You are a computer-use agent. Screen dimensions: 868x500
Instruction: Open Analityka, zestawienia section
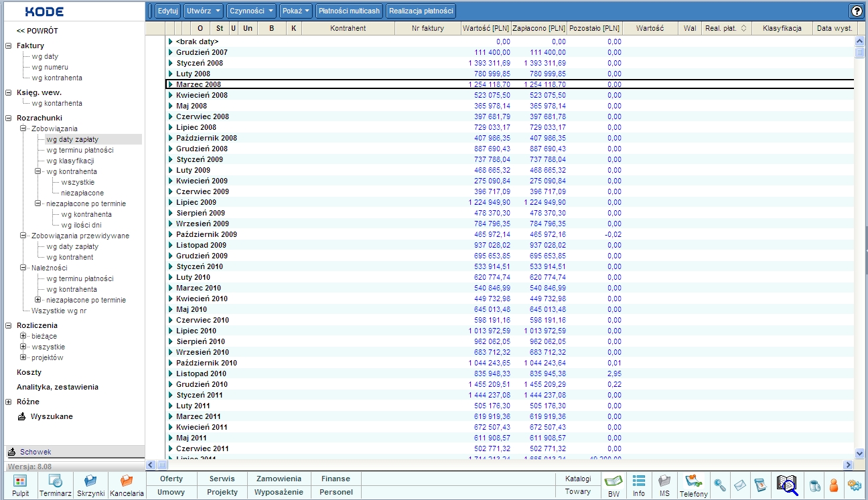click(58, 387)
